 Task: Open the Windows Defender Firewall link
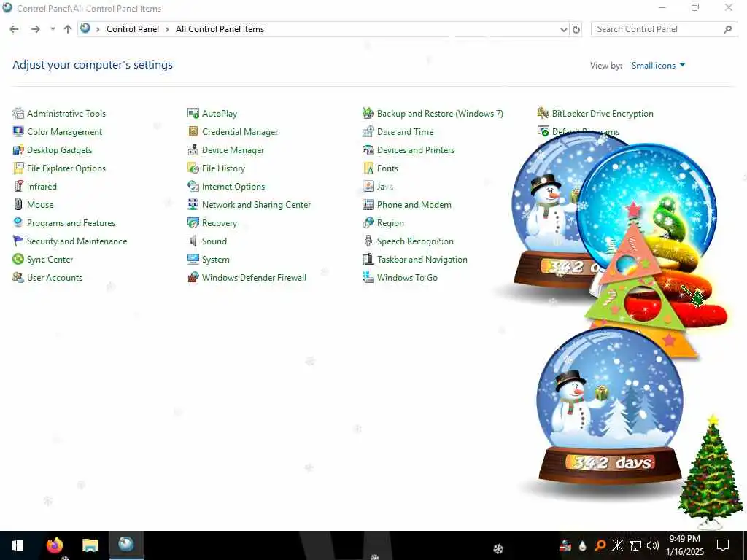[254, 278]
